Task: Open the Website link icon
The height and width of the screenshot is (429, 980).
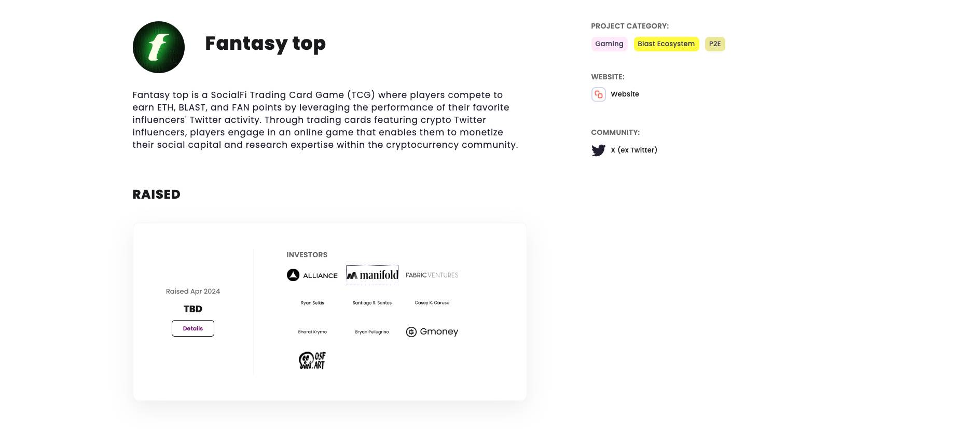Action: click(x=598, y=94)
